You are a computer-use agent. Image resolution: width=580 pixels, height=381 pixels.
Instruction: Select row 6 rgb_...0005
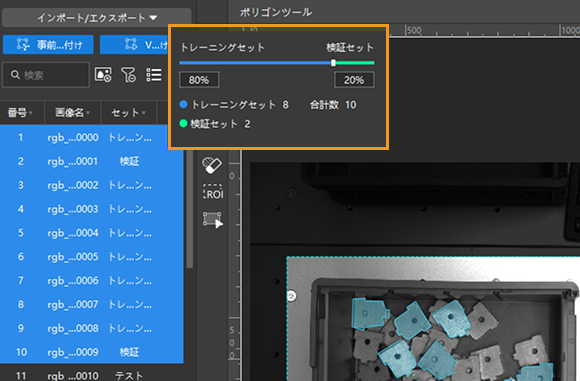92,257
